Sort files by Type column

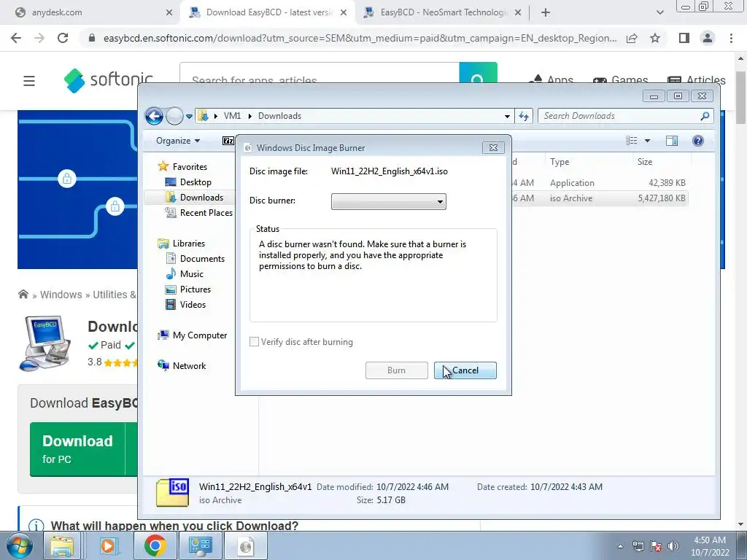(589, 162)
